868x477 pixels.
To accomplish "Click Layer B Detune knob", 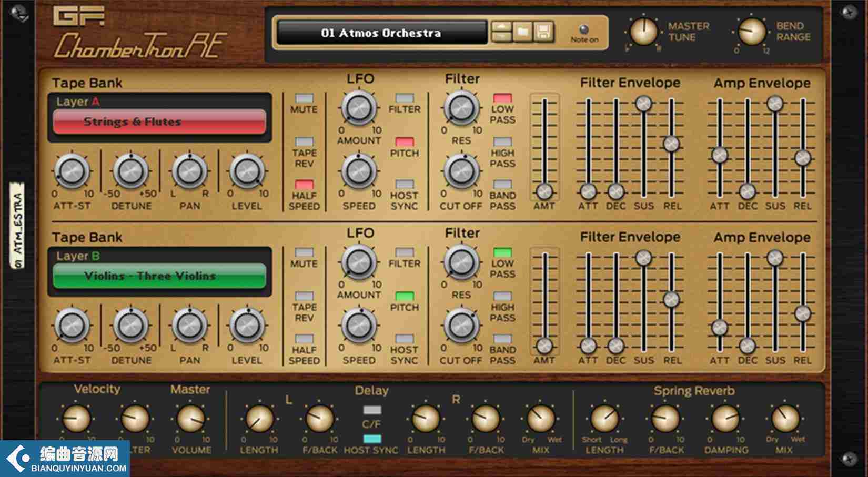I will [131, 326].
